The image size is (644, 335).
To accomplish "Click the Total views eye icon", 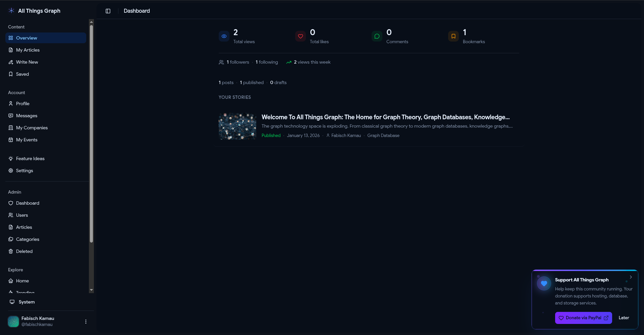I will 224,36.
